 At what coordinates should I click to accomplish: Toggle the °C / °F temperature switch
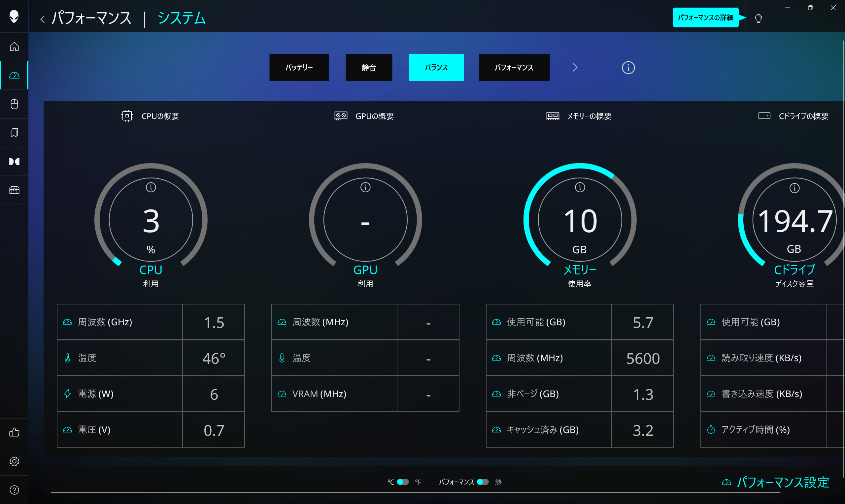click(403, 482)
